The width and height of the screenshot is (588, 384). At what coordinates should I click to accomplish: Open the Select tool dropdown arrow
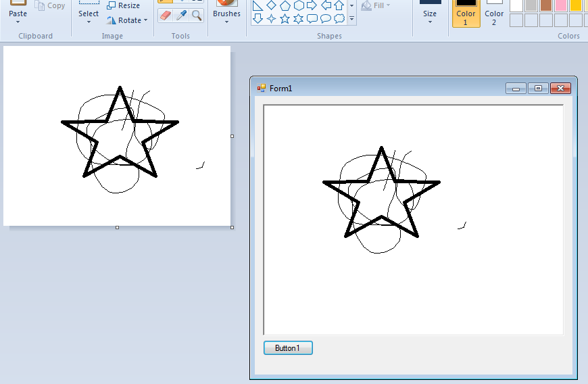pos(89,22)
